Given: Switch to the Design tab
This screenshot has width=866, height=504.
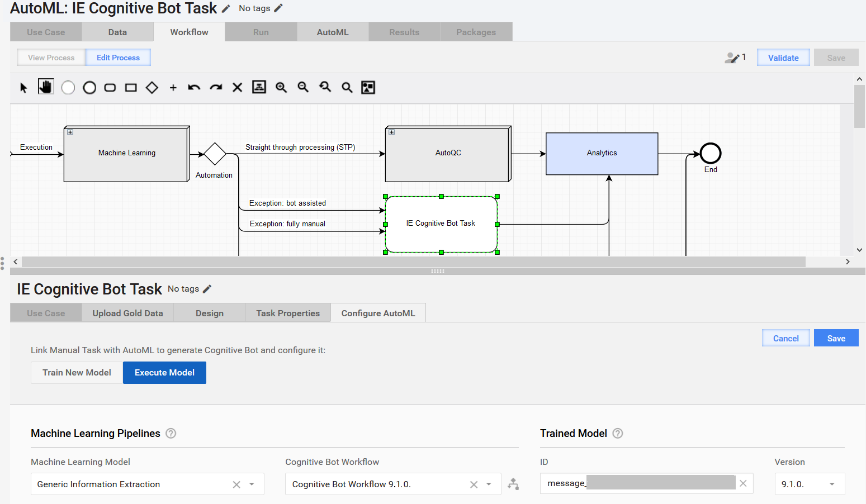Looking at the screenshot, I should (x=210, y=313).
